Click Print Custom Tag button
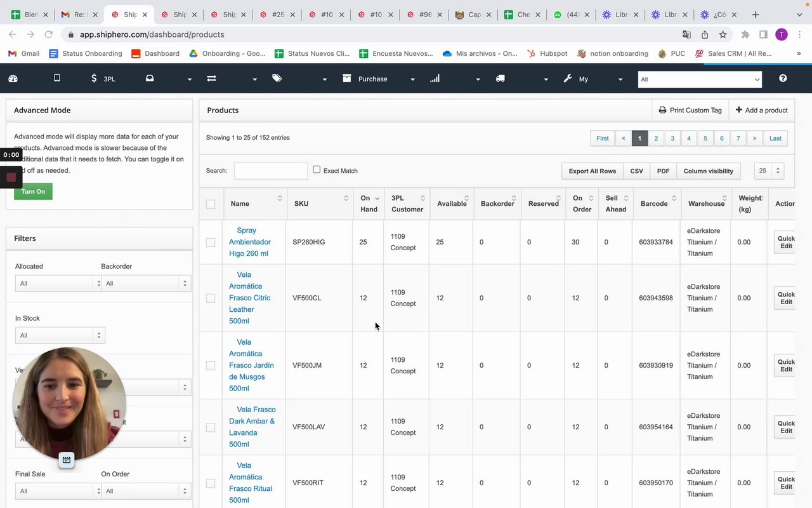 [x=690, y=110]
